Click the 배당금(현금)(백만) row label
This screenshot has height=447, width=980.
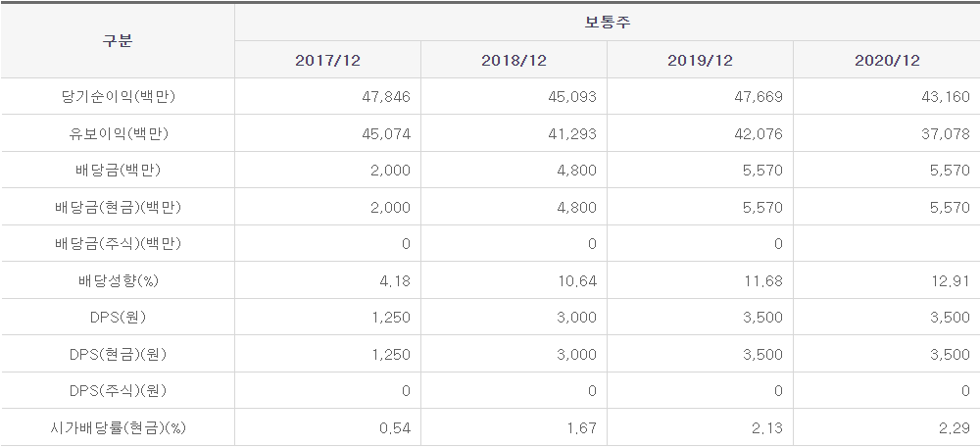[x=118, y=207]
